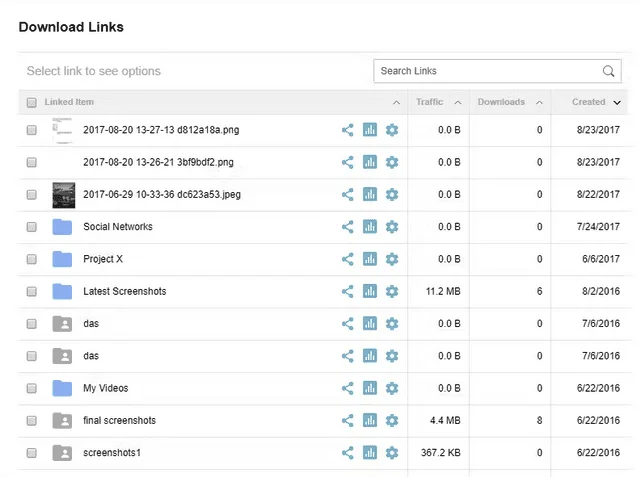Click the Downloads column header label
Viewport: 639px width, 477px height.
tap(501, 102)
